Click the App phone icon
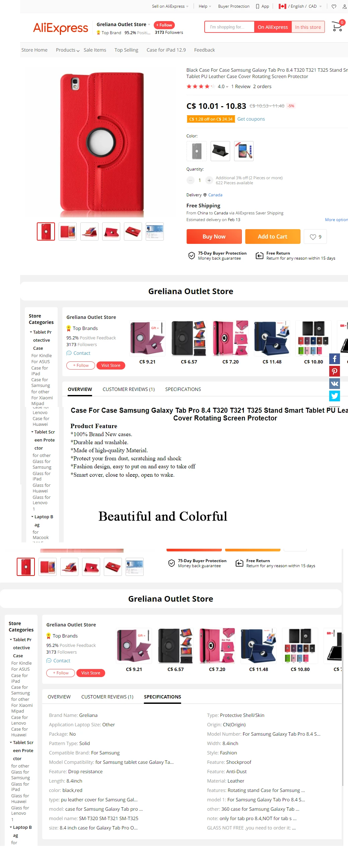 point(258,6)
